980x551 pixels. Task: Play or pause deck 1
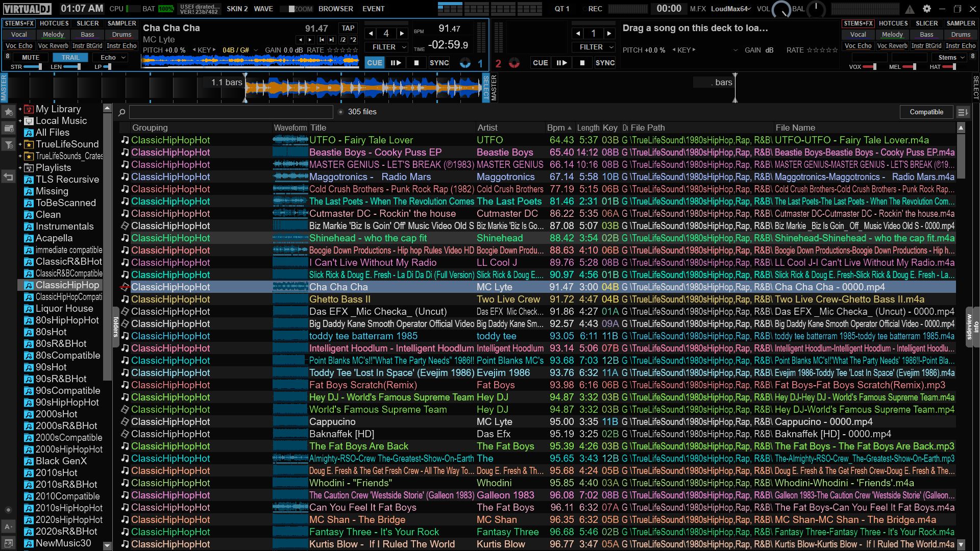(396, 63)
